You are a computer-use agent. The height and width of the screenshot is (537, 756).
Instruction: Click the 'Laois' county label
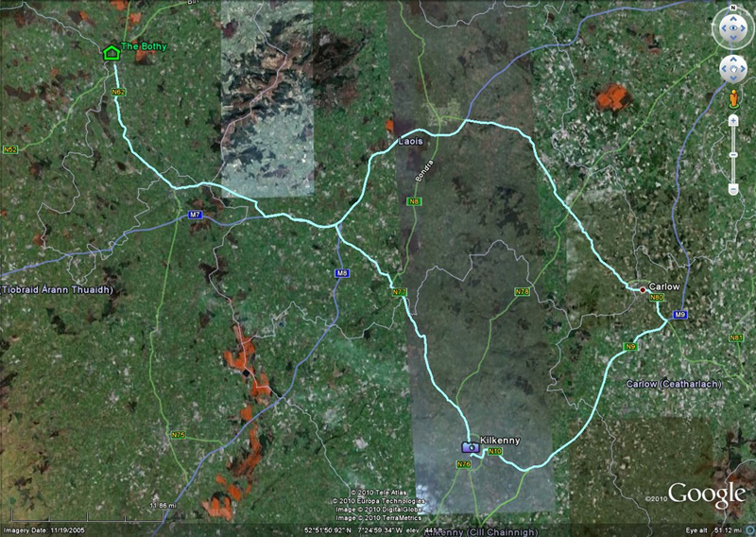click(410, 141)
